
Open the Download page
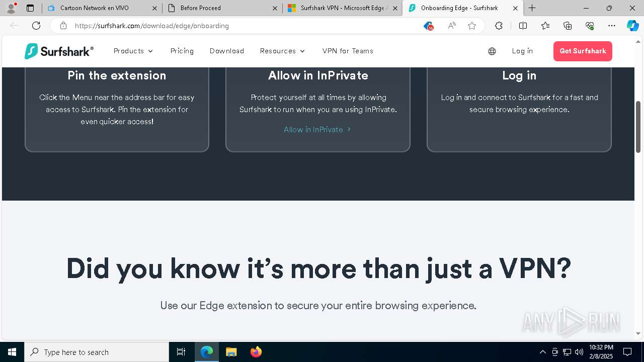pyautogui.click(x=227, y=51)
